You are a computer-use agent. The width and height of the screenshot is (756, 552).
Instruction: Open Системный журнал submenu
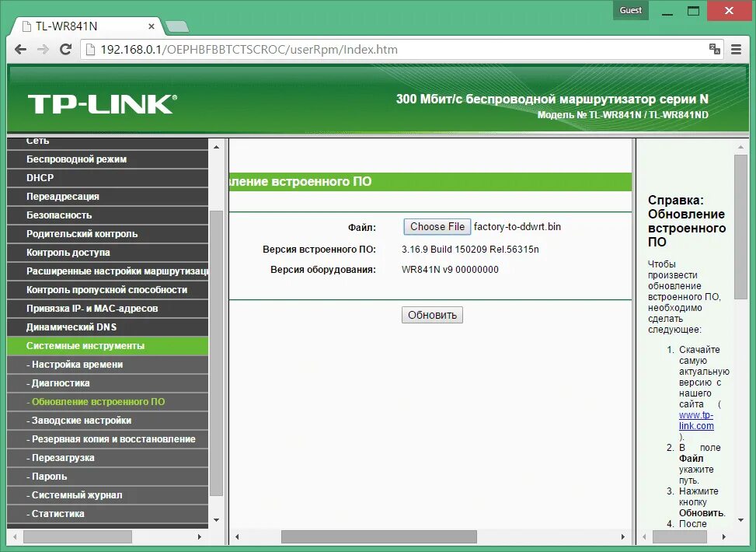click(107, 495)
